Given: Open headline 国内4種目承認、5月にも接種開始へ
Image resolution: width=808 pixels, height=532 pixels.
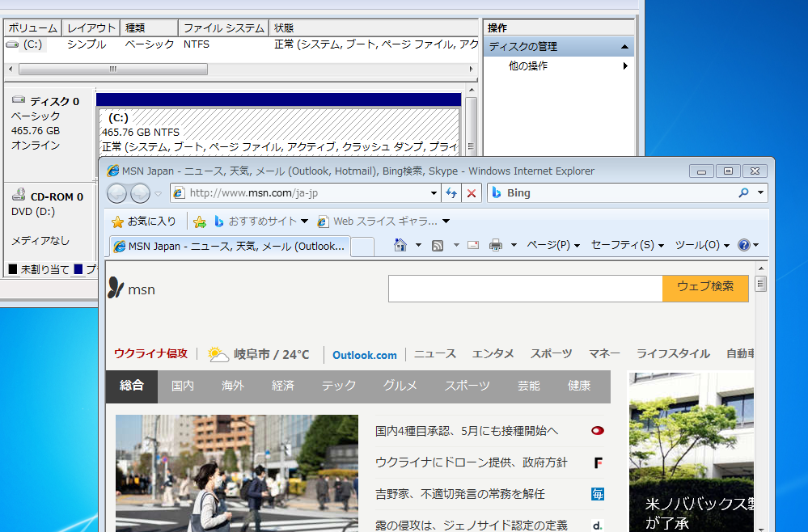Looking at the screenshot, I should click(467, 431).
